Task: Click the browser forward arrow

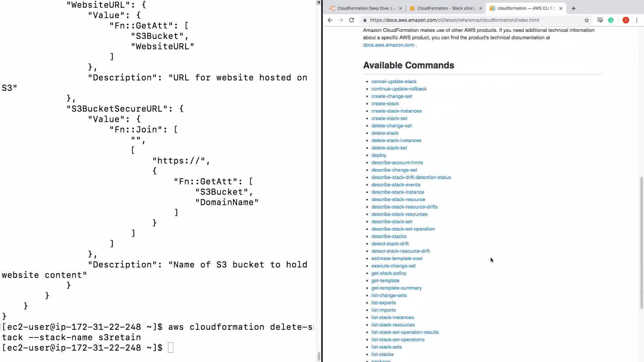Action: click(x=341, y=20)
